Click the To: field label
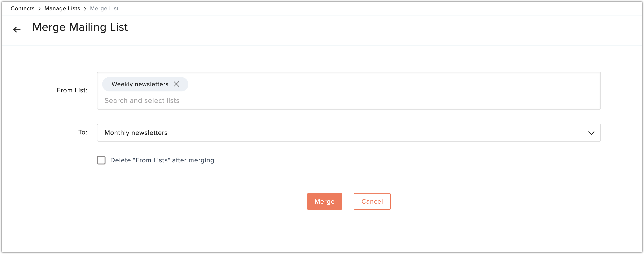 coord(83,132)
